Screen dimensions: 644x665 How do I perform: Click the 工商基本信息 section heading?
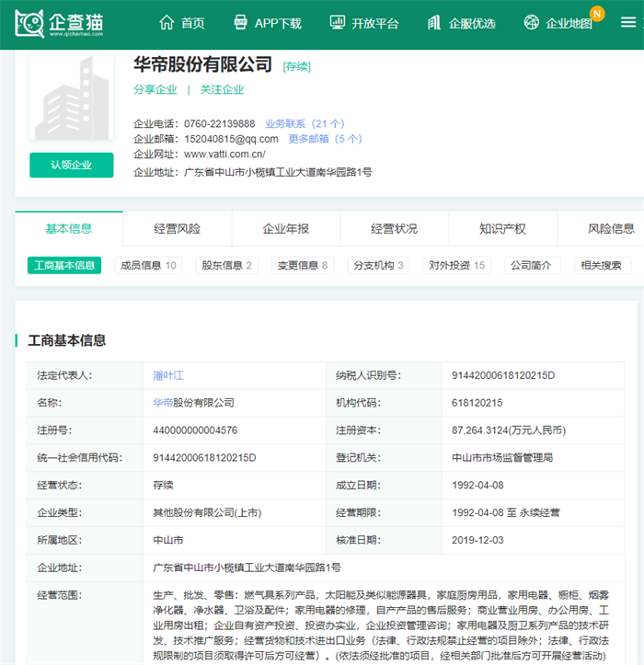66,340
